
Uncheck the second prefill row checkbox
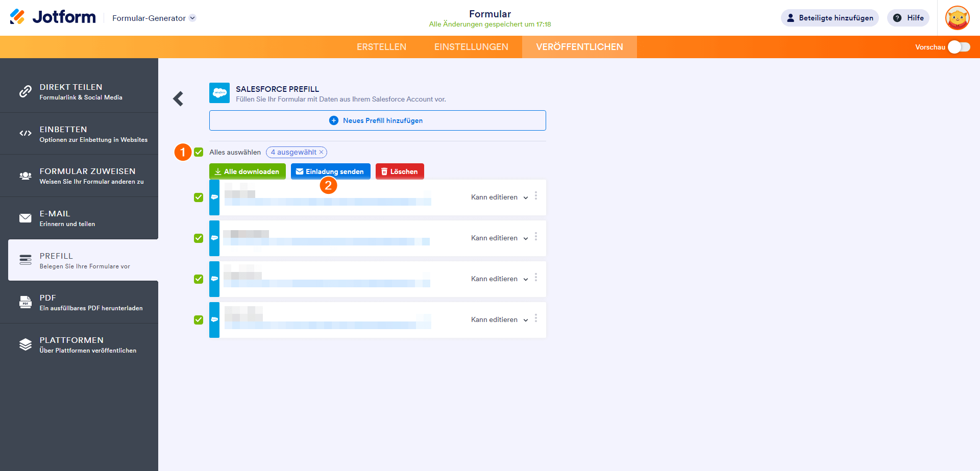(199, 238)
